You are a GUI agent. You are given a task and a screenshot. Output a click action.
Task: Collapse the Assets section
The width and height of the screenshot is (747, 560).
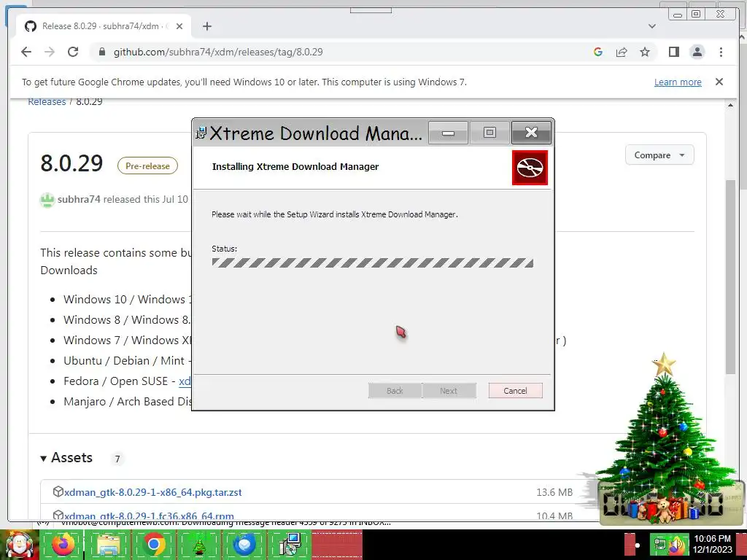[66, 458]
